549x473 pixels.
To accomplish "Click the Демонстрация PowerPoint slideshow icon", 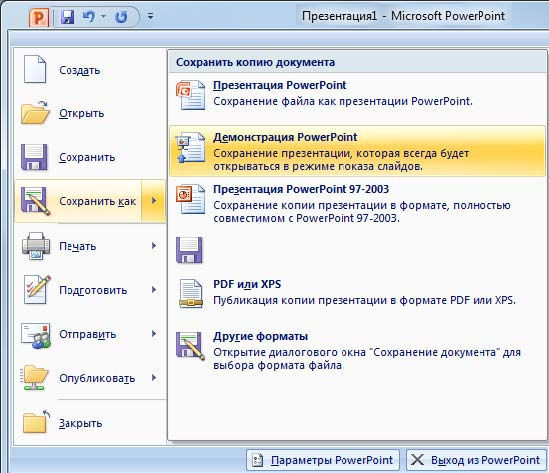I will pos(191,147).
